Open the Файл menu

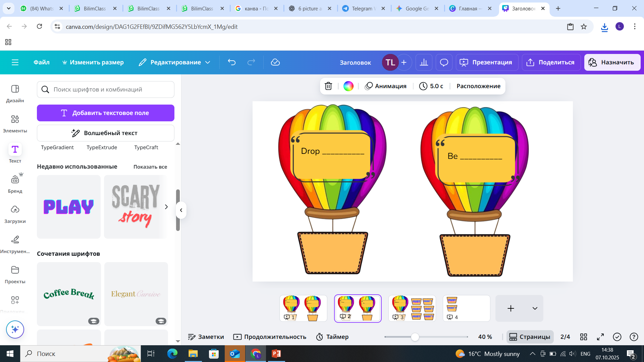[x=42, y=62]
